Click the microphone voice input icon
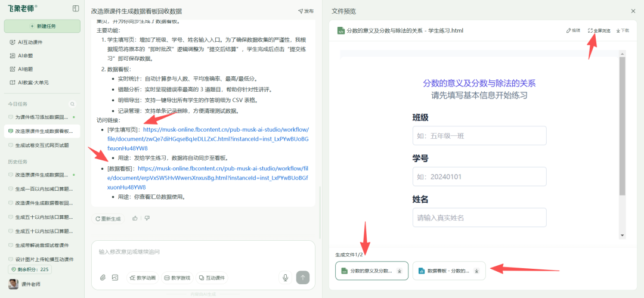Image resolution: width=644 pixels, height=298 pixels. (x=285, y=278)
